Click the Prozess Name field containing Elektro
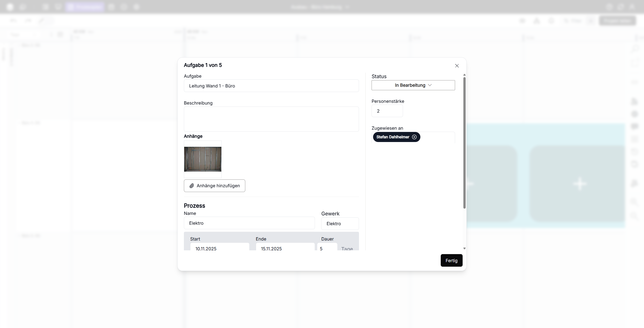Viewport: 644px width, 328px height. coord(249,223)
